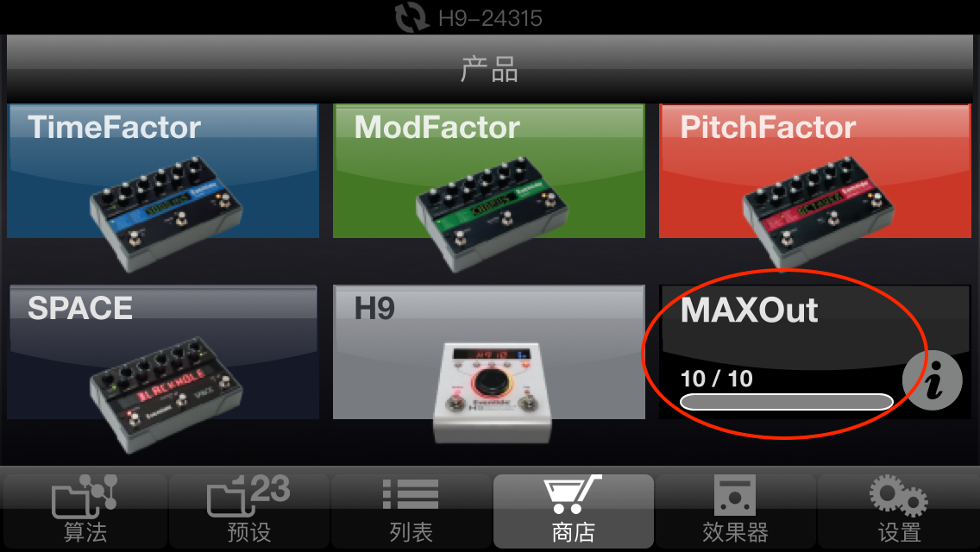Open the 预设 presets folder icon
The height and width of the screenshot is (552, 980).
(x=248, y=496)
